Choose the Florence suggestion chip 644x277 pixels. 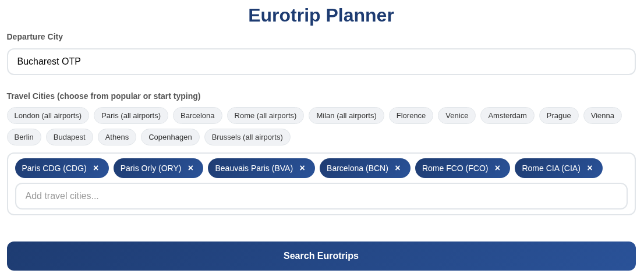click(411, 115)
